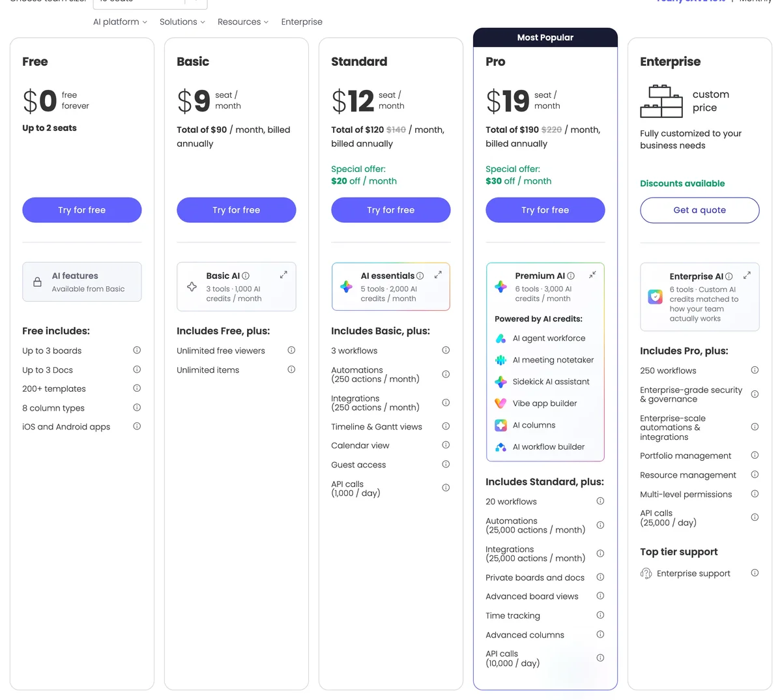Click Try for free on Free plan
This screenshot has width=782, height=700.
click(x=82, y=210)
